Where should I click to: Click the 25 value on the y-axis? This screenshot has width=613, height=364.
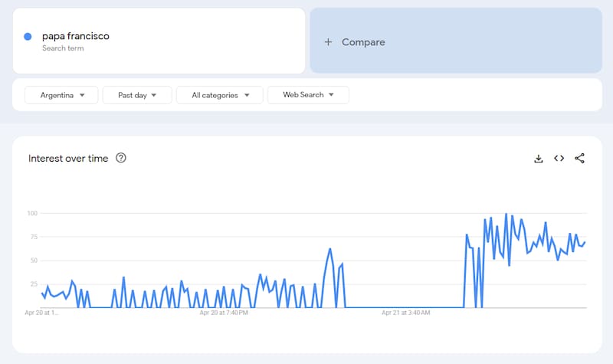(x=34, y=284)
